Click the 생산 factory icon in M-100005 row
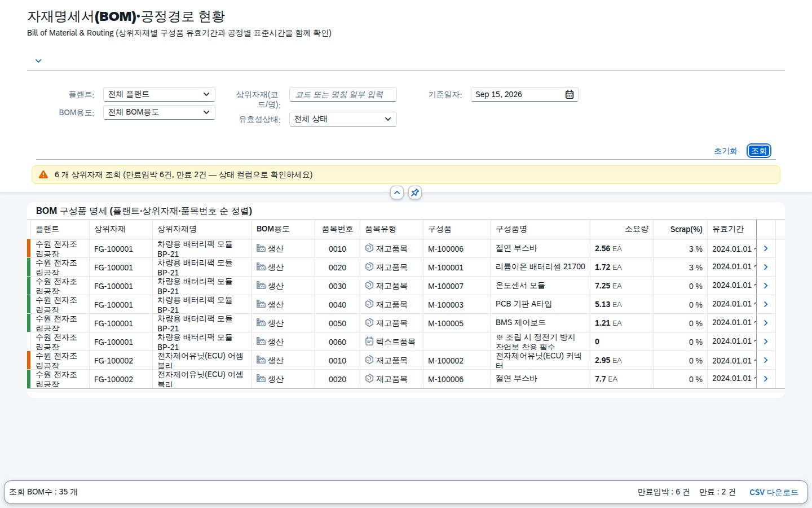The height and width of the screenshot is (508, 812). pos(261,322)
